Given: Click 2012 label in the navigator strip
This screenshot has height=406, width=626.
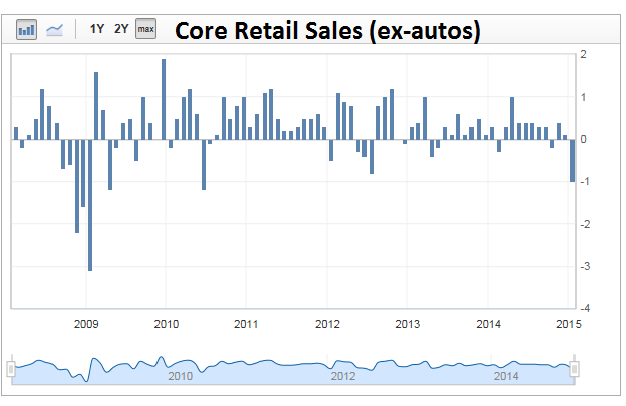Looking at the screenshot, I should click(x=342, y=377).
